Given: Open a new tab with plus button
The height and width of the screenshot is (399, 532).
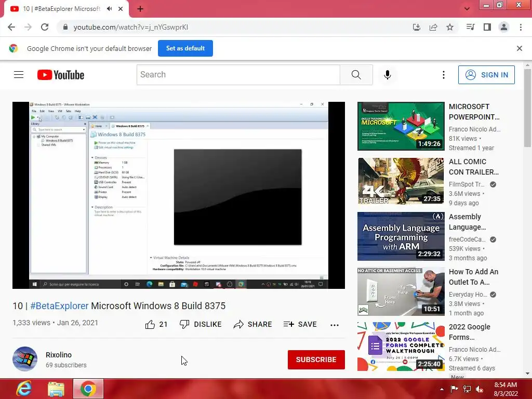Looking at the screenshot, I should pos(140,9).
